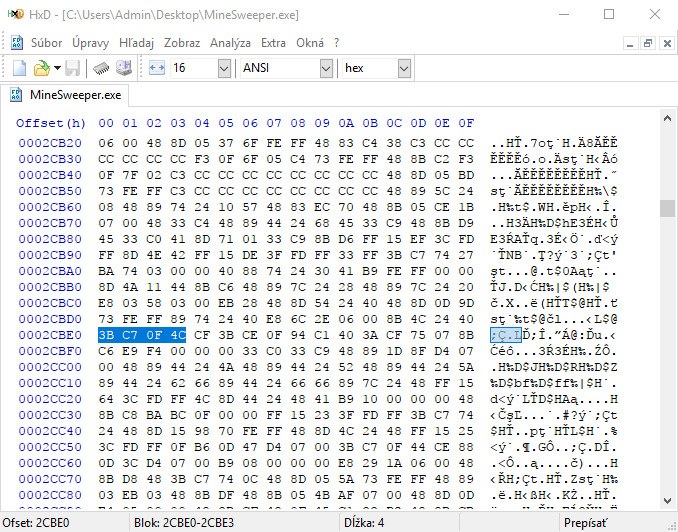
Task: Expand the bytes per row dropdown showing 16
Action: 223,68
